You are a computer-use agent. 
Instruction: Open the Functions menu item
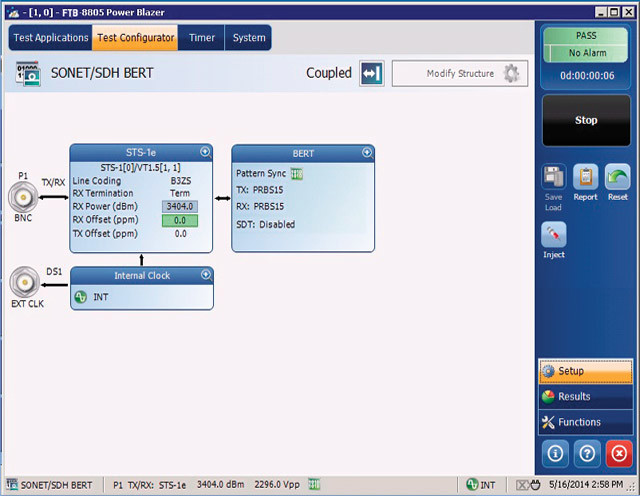[x=586, y=422]
